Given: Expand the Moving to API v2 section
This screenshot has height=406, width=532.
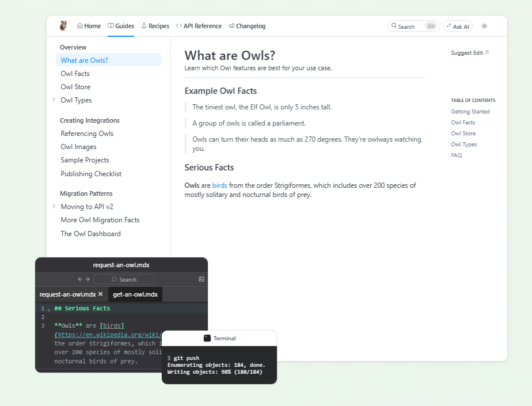Looking at the screenshot, I should coord(54,206).
